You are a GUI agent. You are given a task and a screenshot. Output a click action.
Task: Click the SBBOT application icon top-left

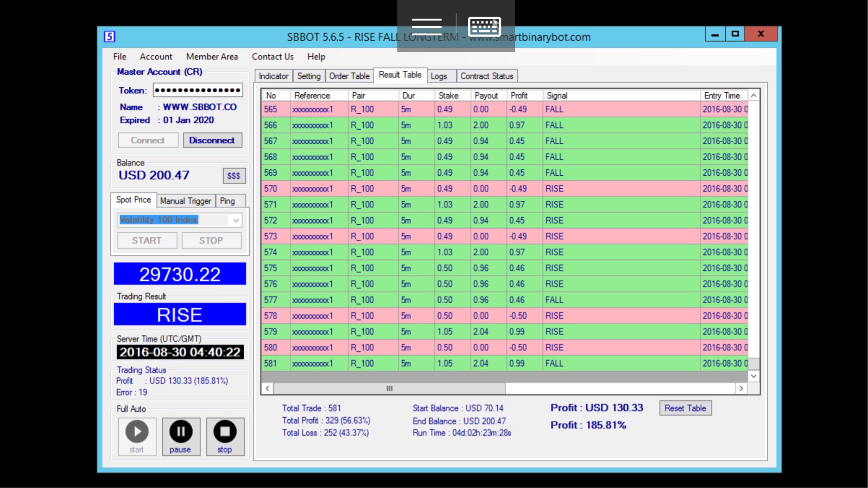(110, 37)
